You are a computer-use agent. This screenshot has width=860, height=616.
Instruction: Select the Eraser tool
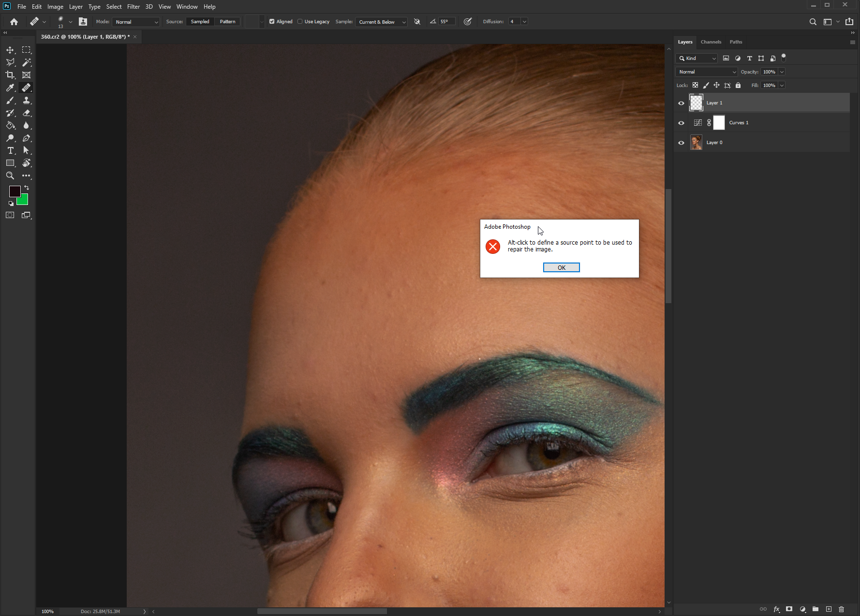(27, 113)
